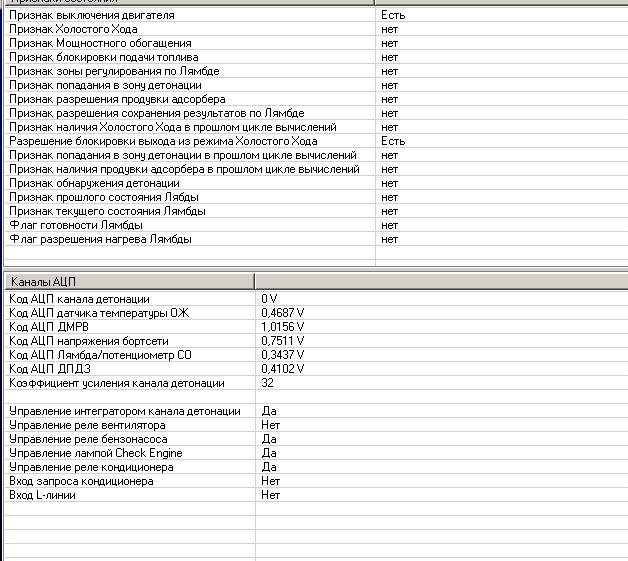Select the 'Признак выключения двигателя' row
This screenshot has height=561, width=628.
coord(91,16)
